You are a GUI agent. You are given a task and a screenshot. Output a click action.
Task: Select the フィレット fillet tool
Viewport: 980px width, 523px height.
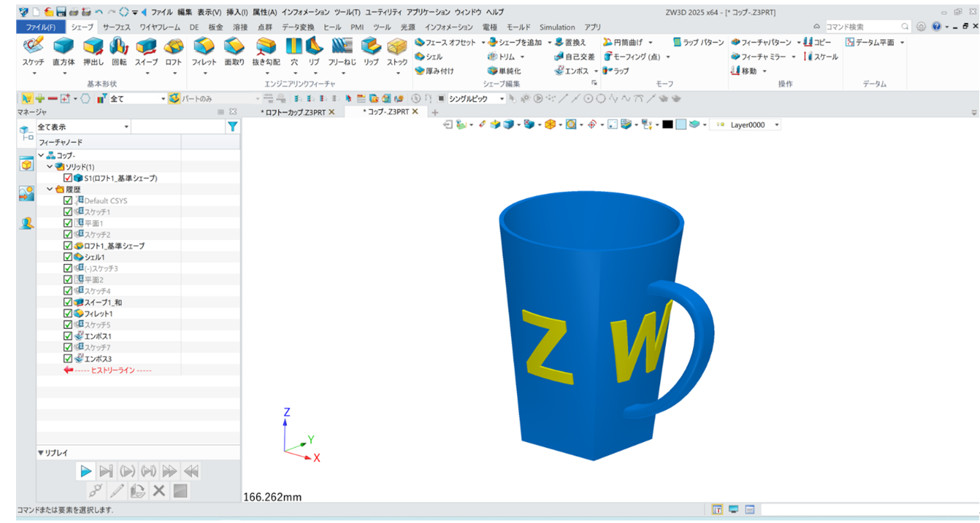coord(204,51)
